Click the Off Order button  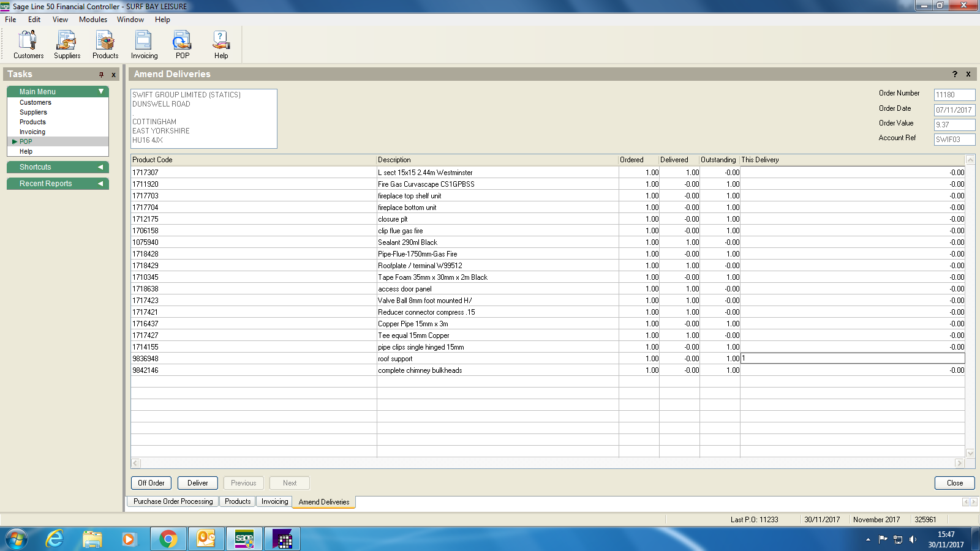[151, 483]
